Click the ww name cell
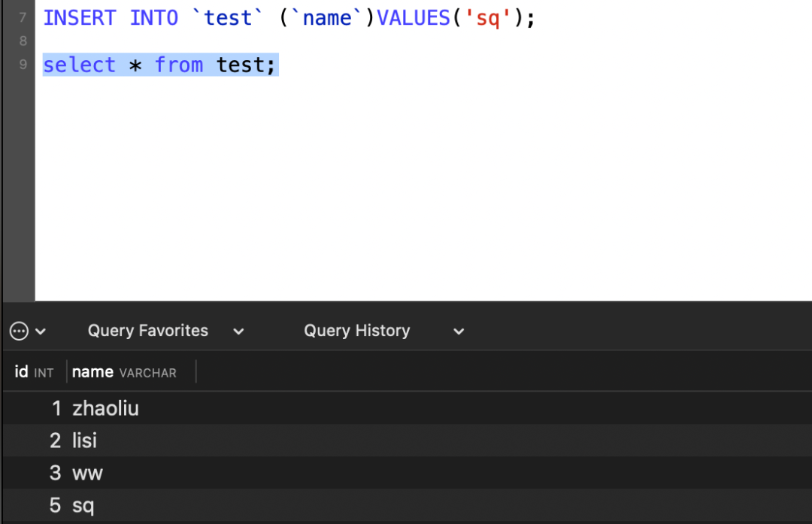 [x=87, y=473]
